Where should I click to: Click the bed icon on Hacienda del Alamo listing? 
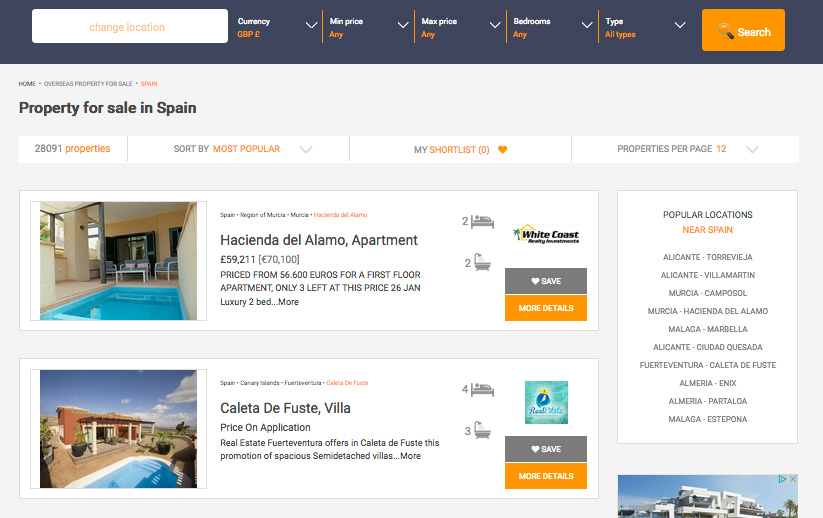pos(483,221)
